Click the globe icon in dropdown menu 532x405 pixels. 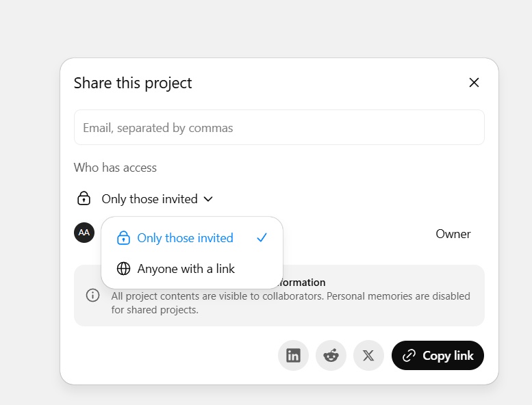pyautogui.click(x=123, y=269)
